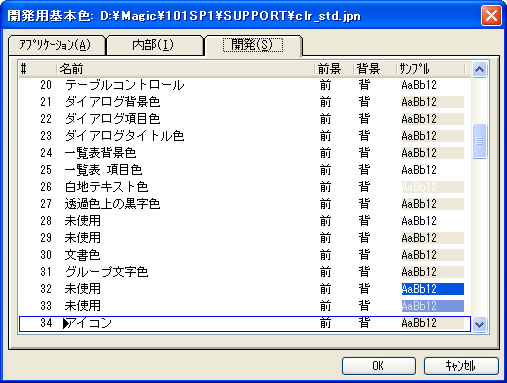The height and width of the screenshot is (383, 507).
Task: Click the vertical scrollbar thumb
Action: (x=479, y=141)
